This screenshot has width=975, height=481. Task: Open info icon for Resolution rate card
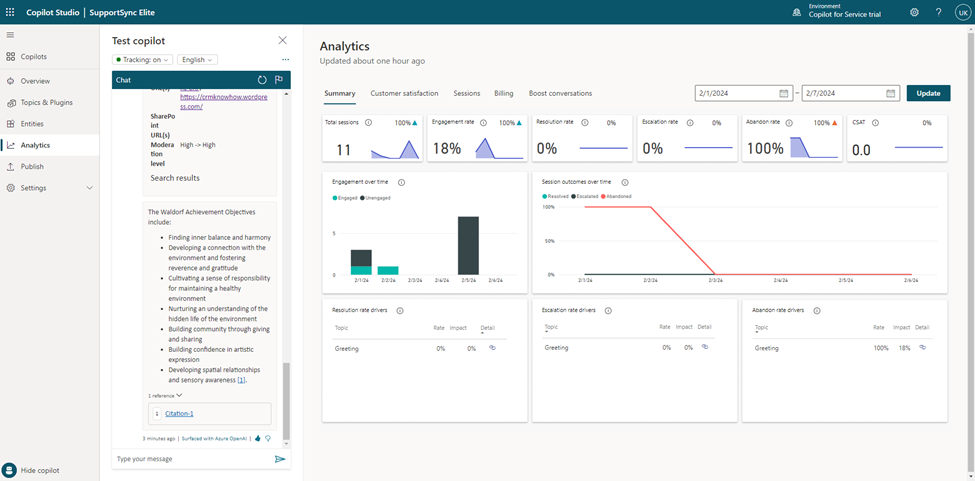click(x=585, y=122)
